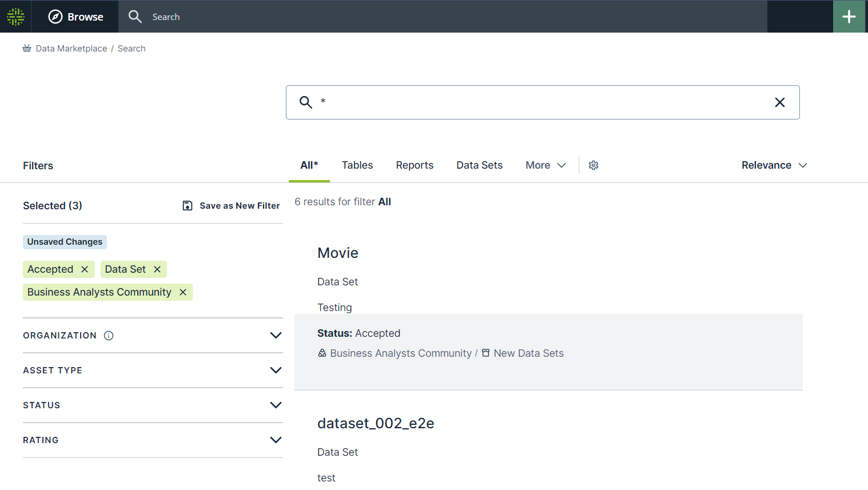This screenshot has width=868, height=490.
Task: Expand the Organization filter section
Action: (276, 336)
